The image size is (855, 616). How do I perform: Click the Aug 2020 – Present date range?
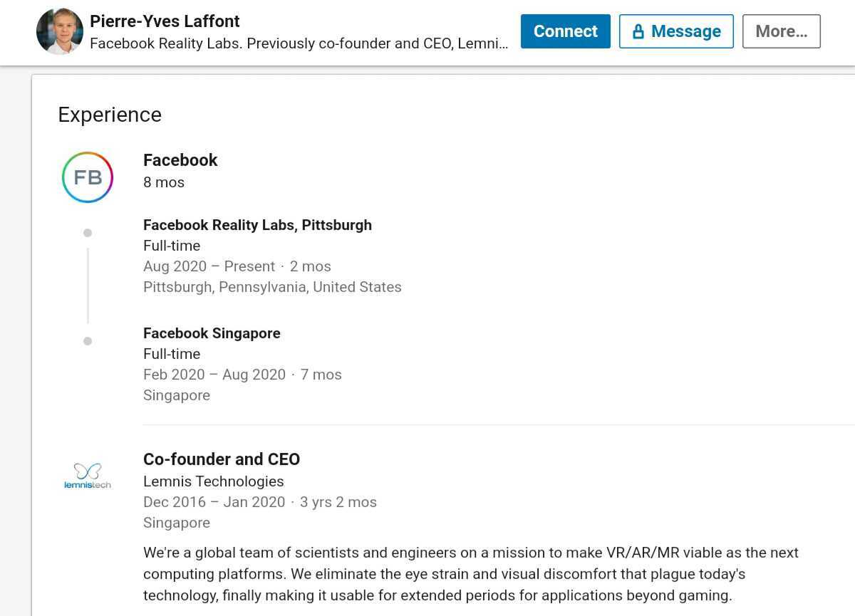tap(209, 266)
